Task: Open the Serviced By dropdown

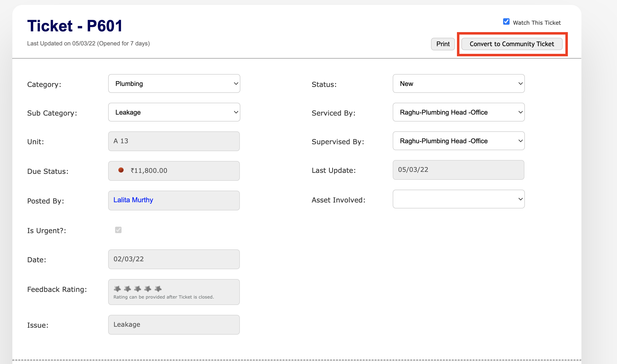Action: tap(459, 112)
